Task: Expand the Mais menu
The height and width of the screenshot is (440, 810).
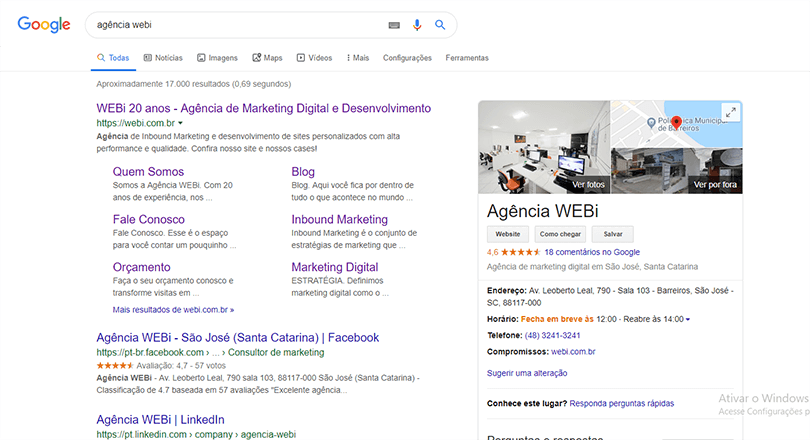Action: 358,58
